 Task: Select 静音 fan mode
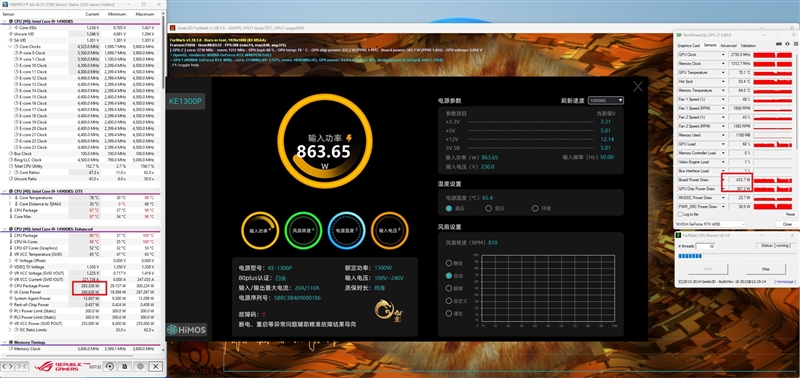point(449,263)
